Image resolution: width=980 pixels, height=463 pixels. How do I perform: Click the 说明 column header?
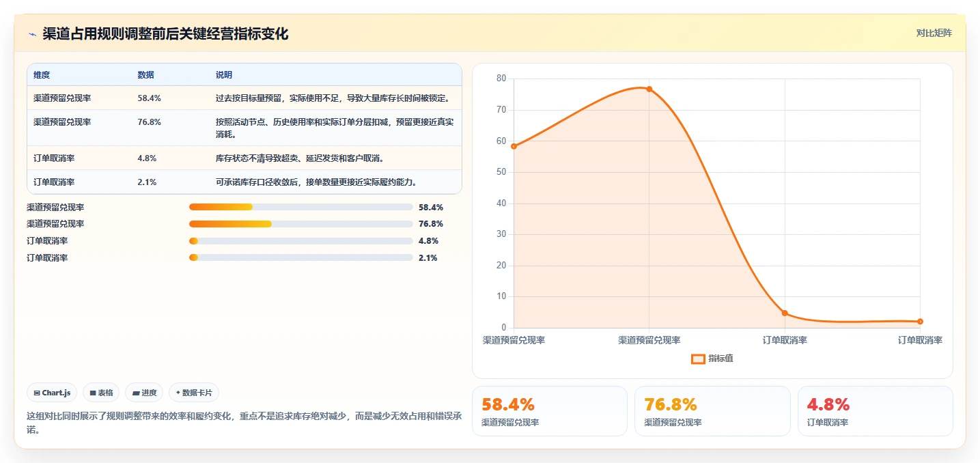pos(224,75)
